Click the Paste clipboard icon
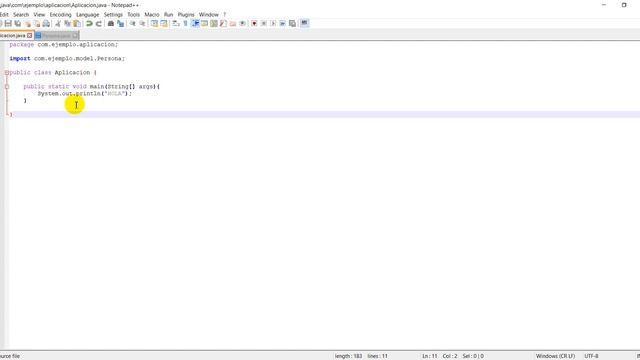This screenshot has height=360, width=640. pyautogui.click(x=77, y=24)
